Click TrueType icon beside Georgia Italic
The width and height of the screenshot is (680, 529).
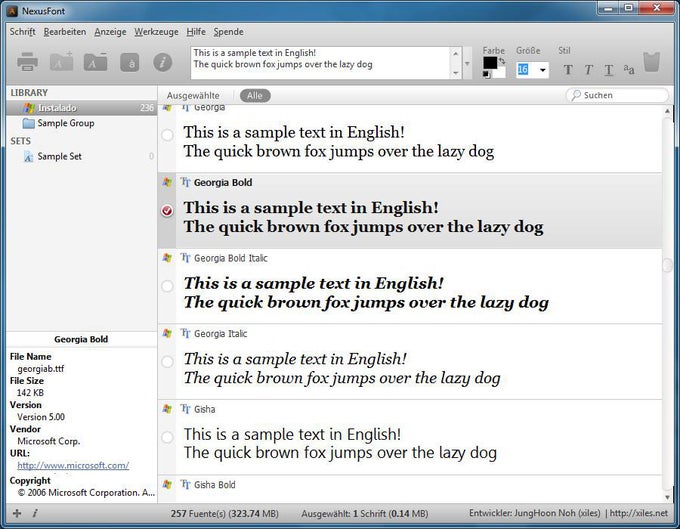tap(185, 333)
